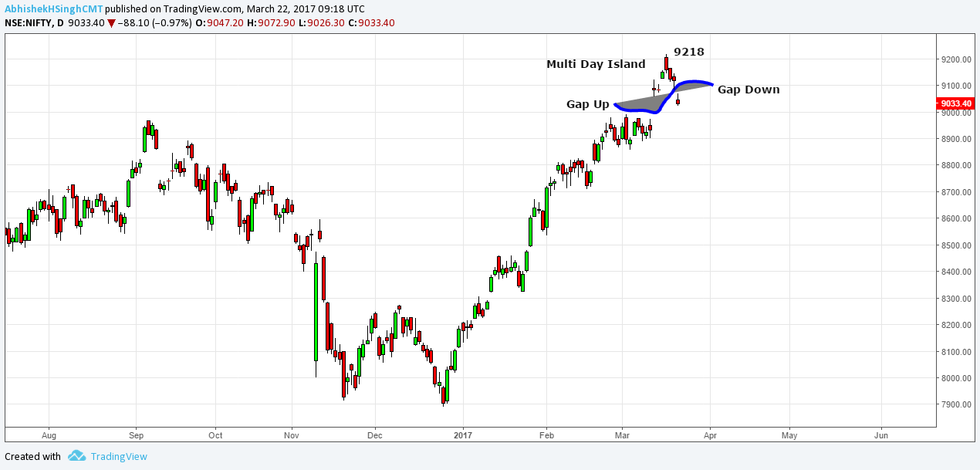
Task: Click the 8300.00 price axis label
Action: [x=955, y=299]
